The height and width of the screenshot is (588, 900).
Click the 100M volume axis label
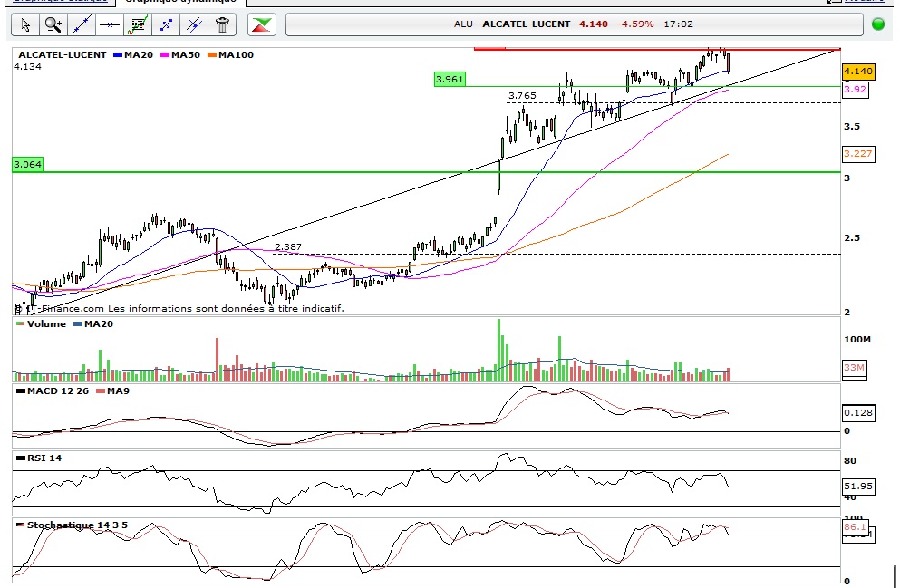click(857, 340)
